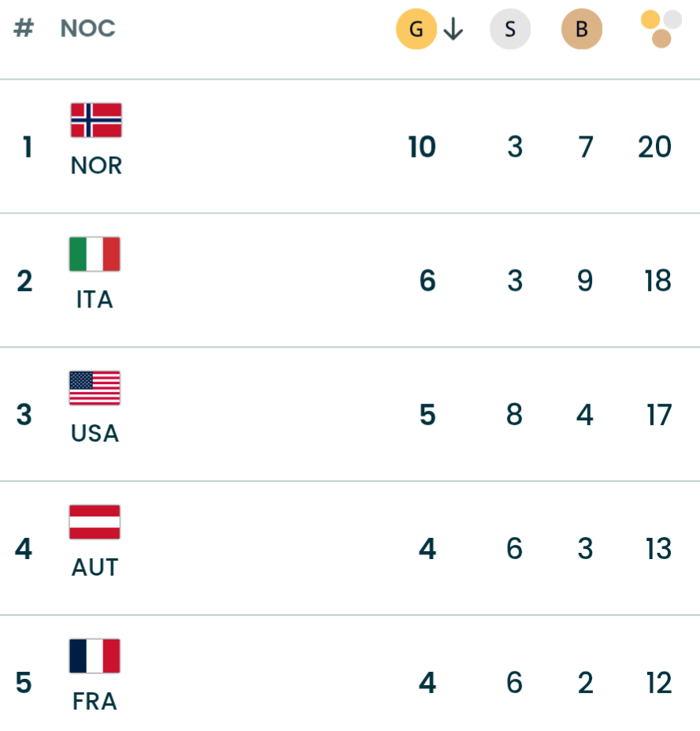700x731 pixels.
Task: Select Norway's gold medal count of 10
Action: (423, 147)
